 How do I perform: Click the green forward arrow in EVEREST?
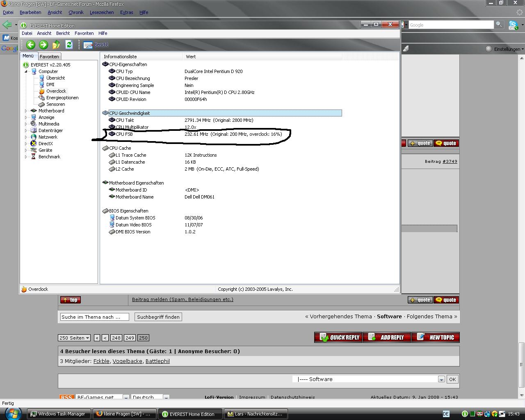(x=43, y=45)
